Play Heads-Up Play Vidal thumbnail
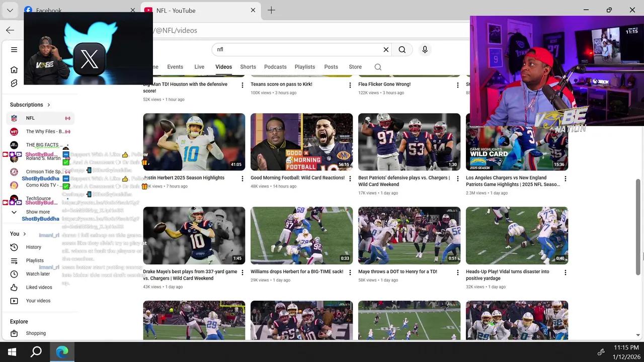Image resolution: width=644 pixels, height=362 pixels. [517, 236]
